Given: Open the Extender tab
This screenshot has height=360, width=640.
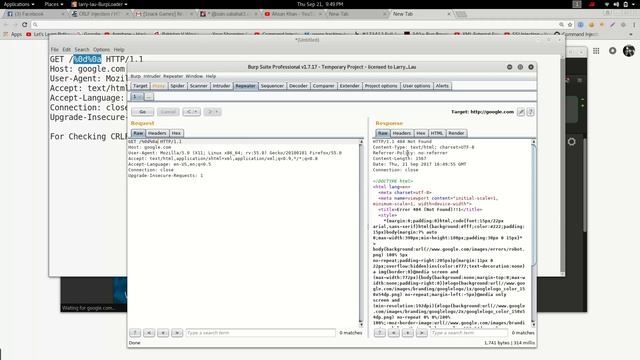Looking at the screenshot, I should point(349,86).
